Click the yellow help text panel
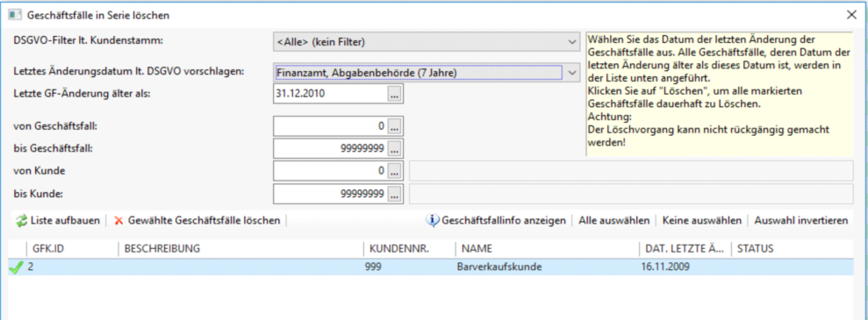 click(x=719, y=94)
